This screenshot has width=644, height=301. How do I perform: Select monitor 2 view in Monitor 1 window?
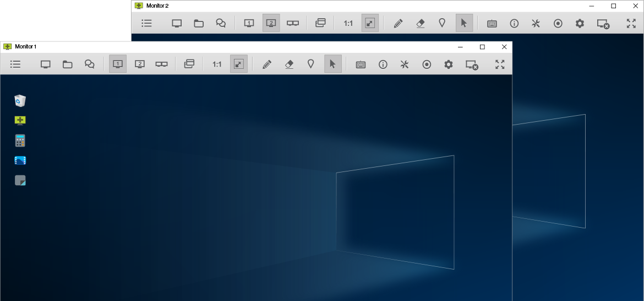point(140,64)
